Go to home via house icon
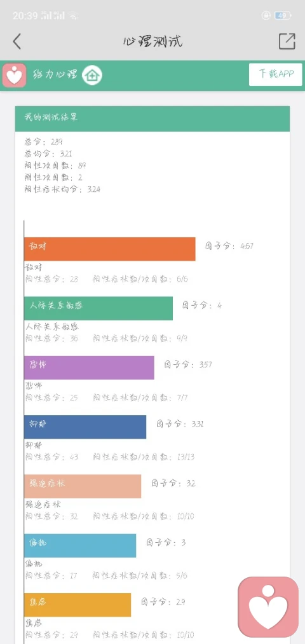The image size is (305, 644). click(x=92, y=75)
